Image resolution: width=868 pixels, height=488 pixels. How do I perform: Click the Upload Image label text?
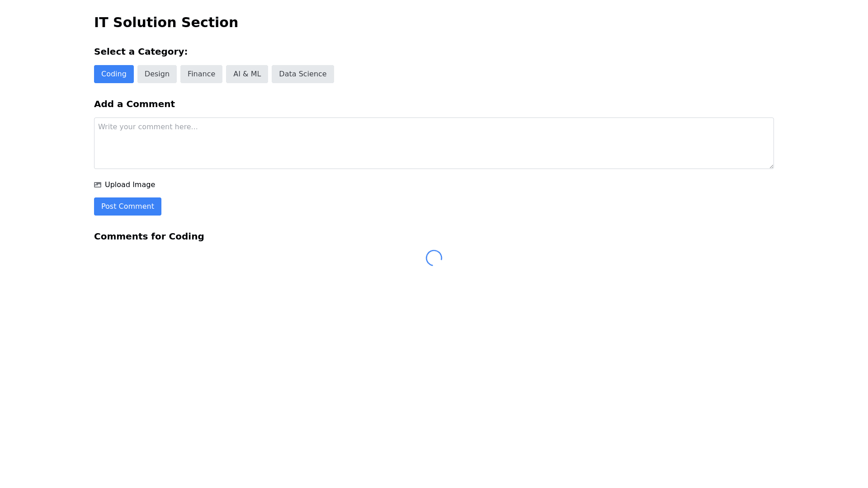130,185
